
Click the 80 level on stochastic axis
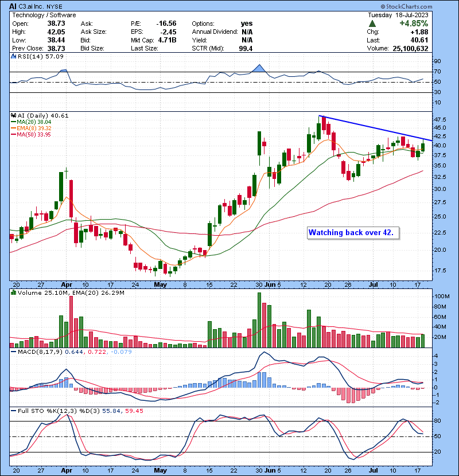438,421
